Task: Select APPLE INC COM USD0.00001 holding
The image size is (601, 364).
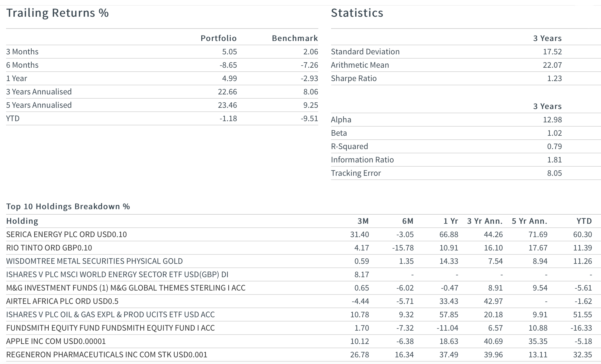Action: pyautogui.click(x=56, y=341)
